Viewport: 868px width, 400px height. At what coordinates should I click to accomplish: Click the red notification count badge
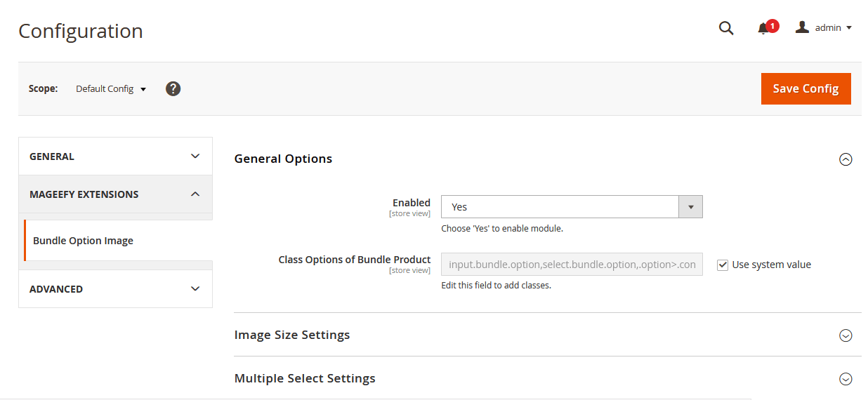(x=772, y=26)
